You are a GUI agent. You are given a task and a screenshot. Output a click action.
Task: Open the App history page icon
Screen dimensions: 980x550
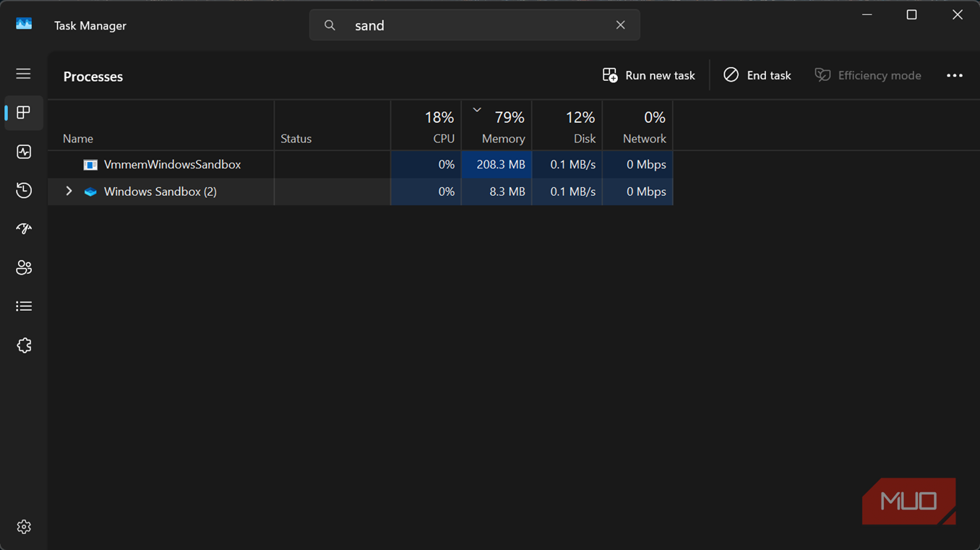pos(23,190)
